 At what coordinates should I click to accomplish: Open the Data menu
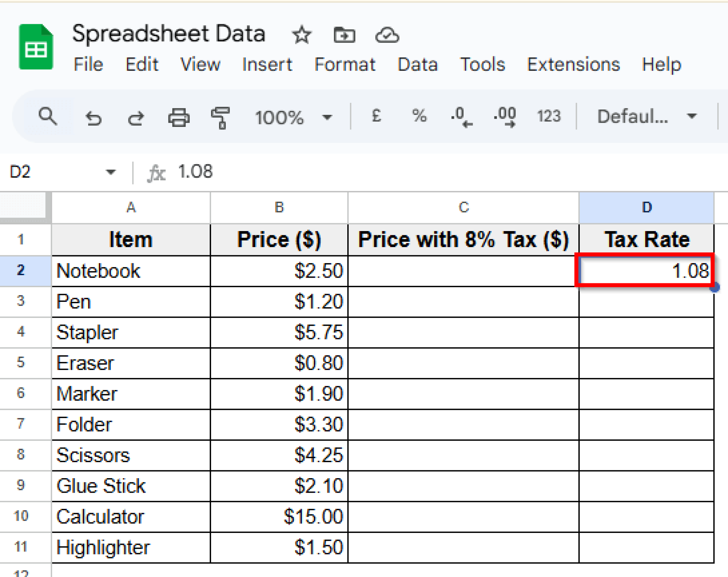click(x=418, y=65)
